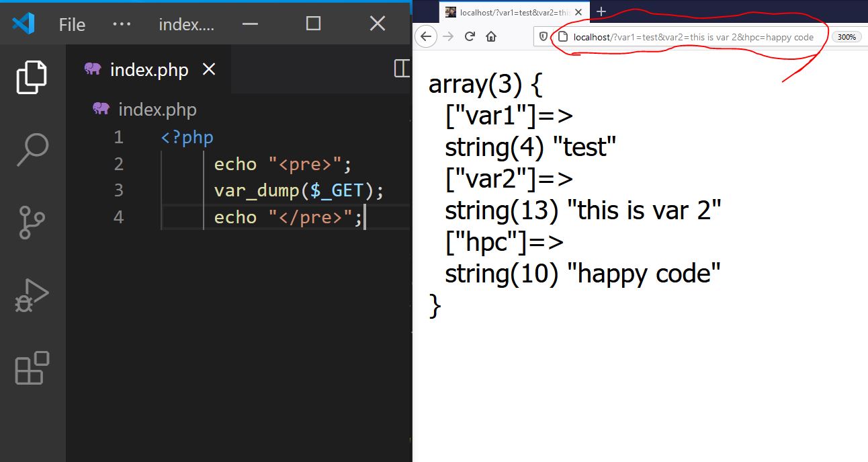The height and width of the screenshot is (462, 868).
Task: Click the favicon on the localhost tab
Action: coord(451,12)
